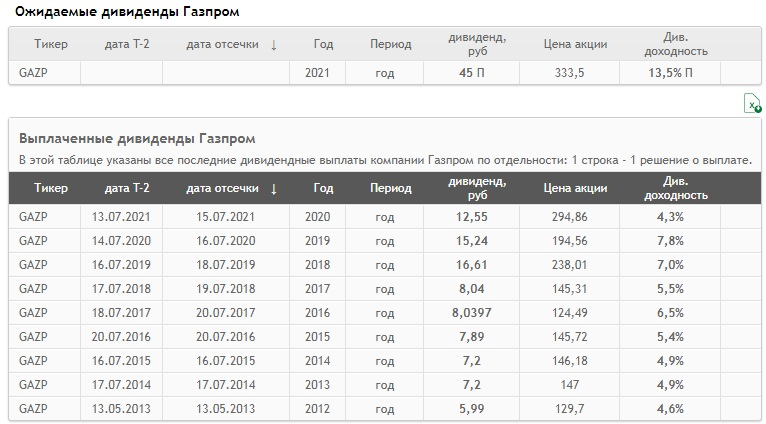Click the heading Выплаченные дивиденды Газпром

pos(137,139)
